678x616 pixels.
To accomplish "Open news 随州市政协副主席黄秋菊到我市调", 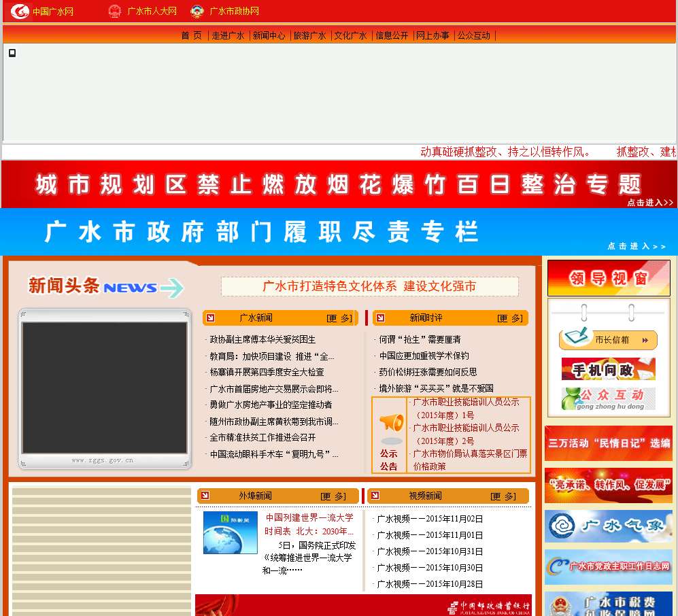I will 273,422.
